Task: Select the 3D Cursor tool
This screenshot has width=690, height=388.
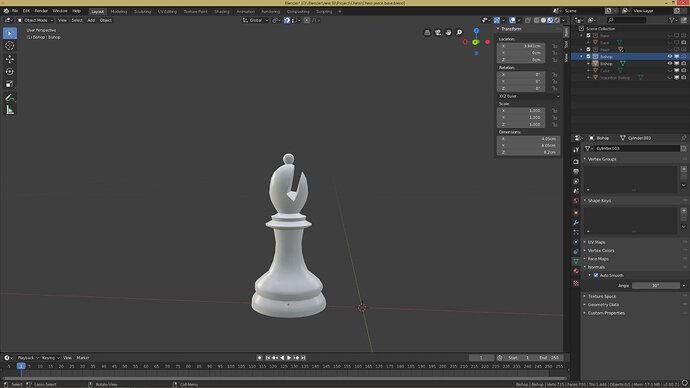Action: pyautogui.click(x=10, y=46)
